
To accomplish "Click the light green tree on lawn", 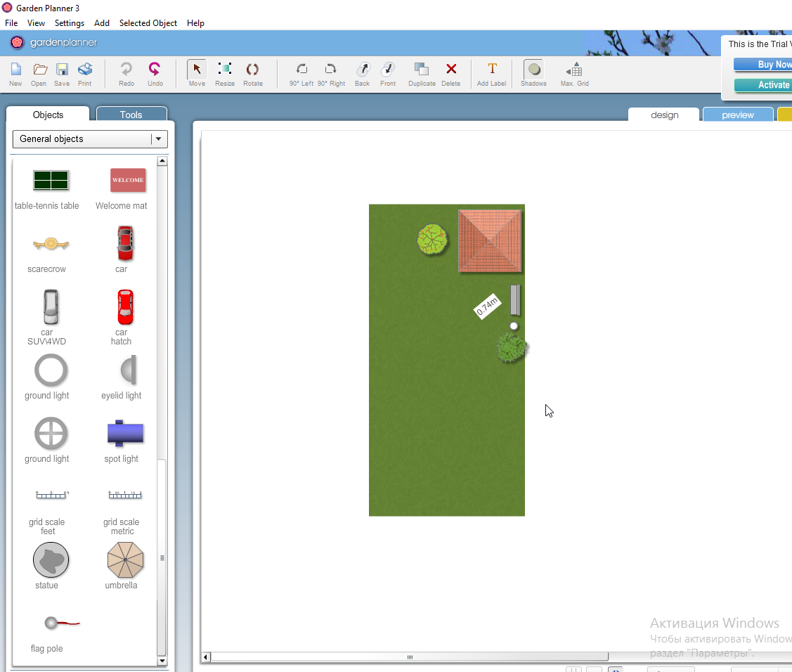I will pyautogui.click(x=432, y=239).
